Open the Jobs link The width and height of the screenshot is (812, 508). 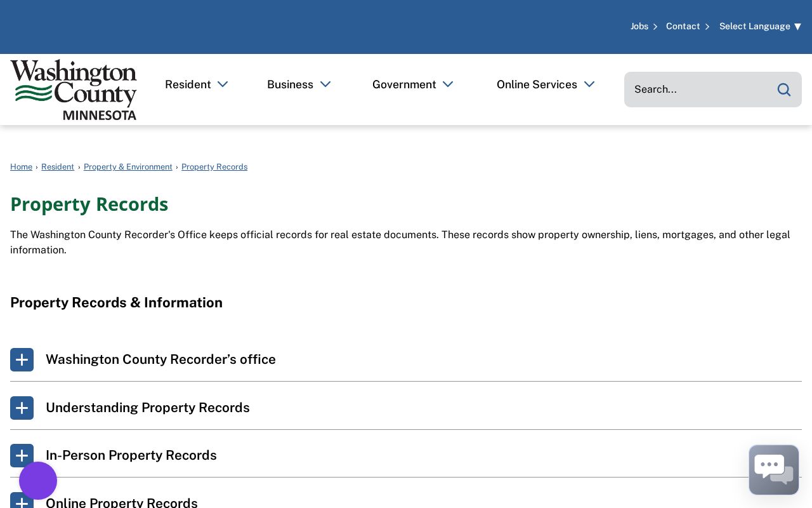tap(639, 26)
